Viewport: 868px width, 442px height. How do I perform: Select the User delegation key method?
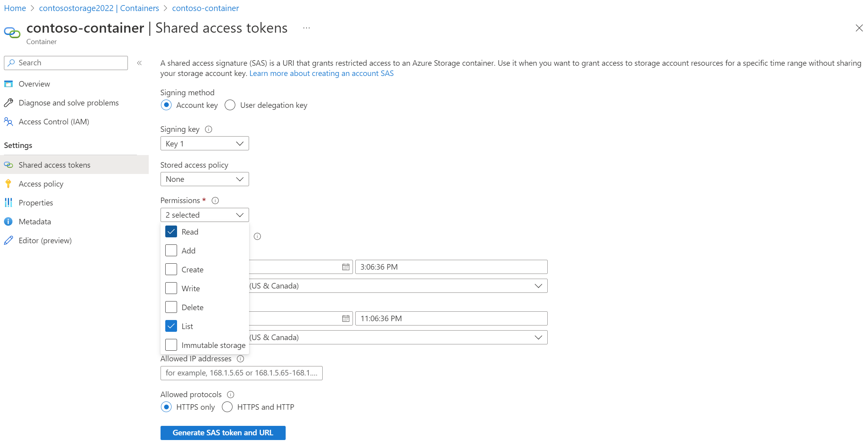pos(230,105)
